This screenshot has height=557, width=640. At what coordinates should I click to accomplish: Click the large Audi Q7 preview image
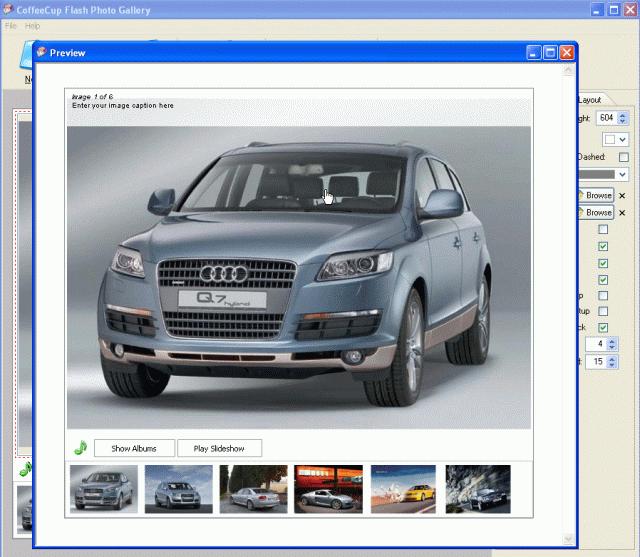click(299, 277)
